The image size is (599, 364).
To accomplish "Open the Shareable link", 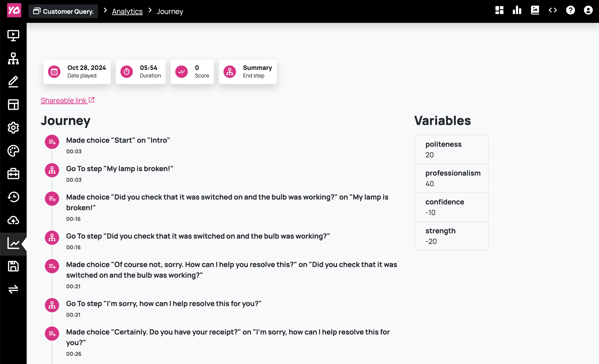I will point(67,100).
